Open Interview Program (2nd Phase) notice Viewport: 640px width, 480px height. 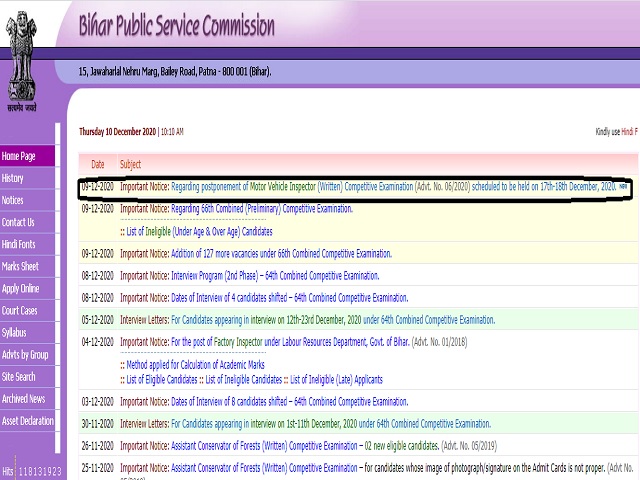[x=275, y=276]
